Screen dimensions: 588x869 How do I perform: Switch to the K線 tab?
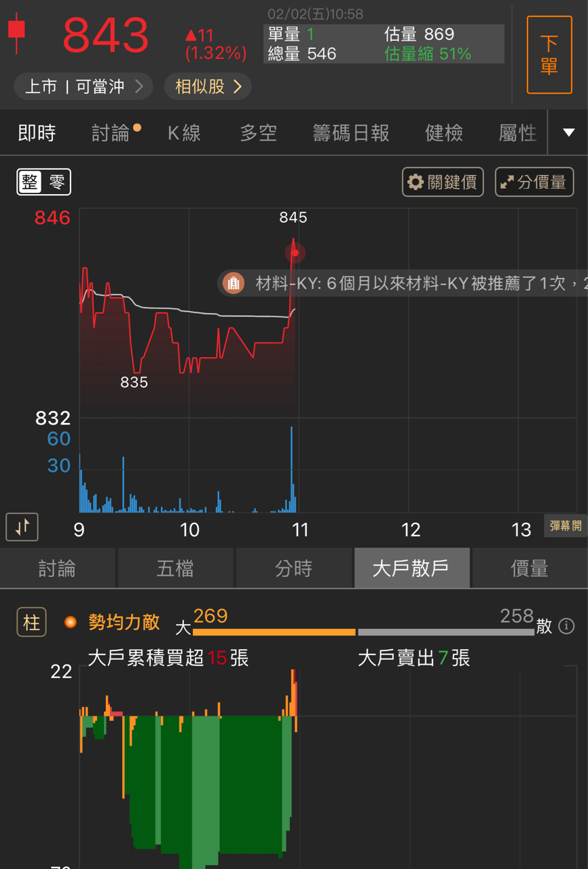[x=185, y=132]
